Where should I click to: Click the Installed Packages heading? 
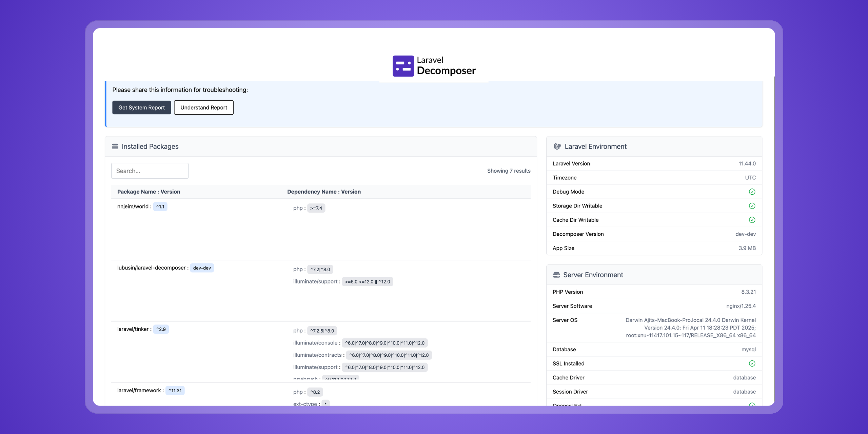tap(150, 146)
